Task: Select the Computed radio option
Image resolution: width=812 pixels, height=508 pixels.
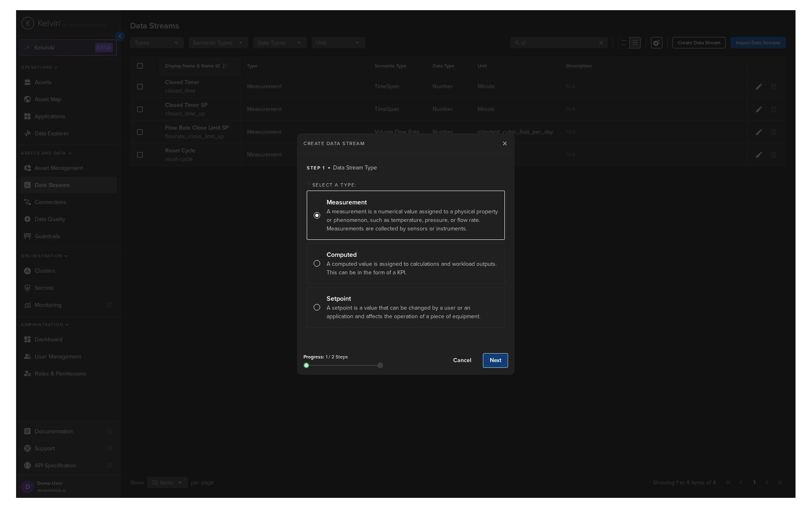Action: [317, 263]
